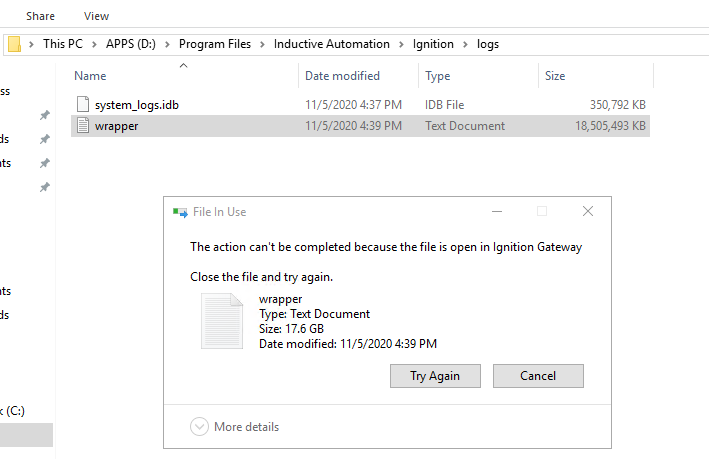Navigate to Program Files breadcrumb
Viewport: 709px width, 459px height.
point(215,44)
